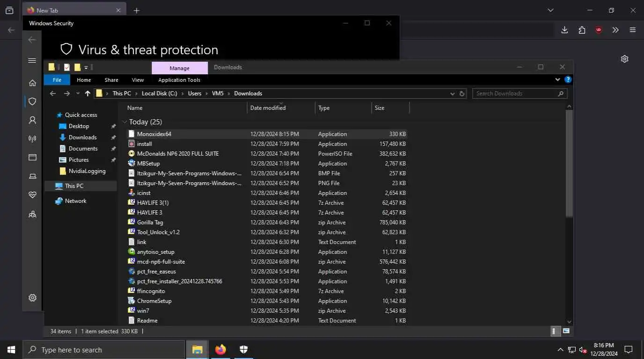The image size is (644, 359).
Task: Select Desktop in Quick access
Action: [x=79, y=126]
